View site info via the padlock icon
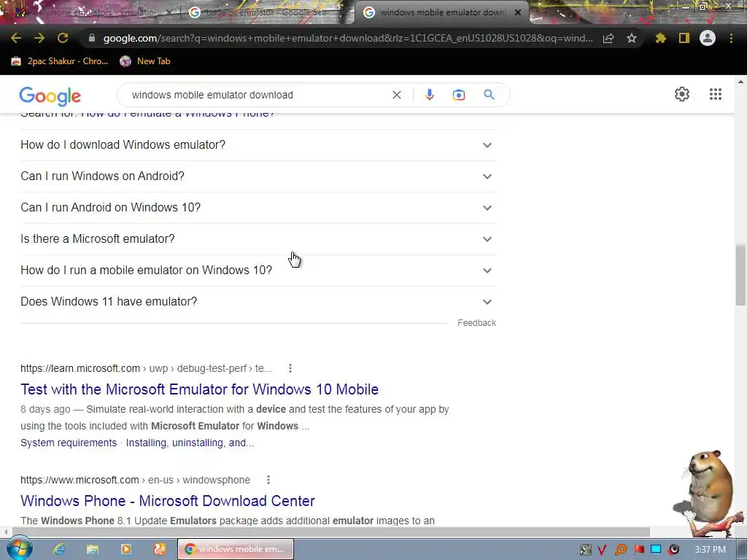Image resolution: width=747 pixels, height=560 pixels. [92, 38]
